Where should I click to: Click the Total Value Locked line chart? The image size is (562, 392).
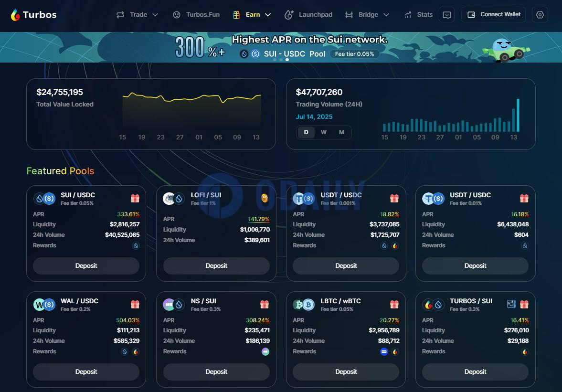192,111
